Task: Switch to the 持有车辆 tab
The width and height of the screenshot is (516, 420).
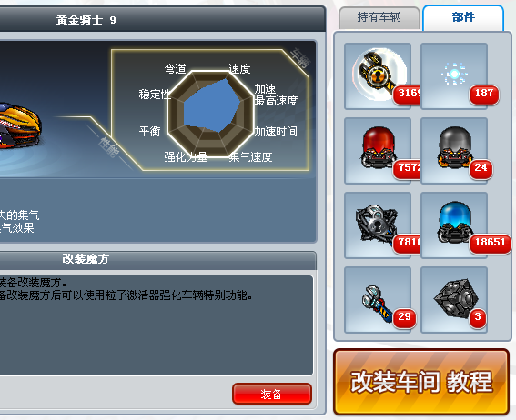Action: pyautogui.click(x=379, y=18)
